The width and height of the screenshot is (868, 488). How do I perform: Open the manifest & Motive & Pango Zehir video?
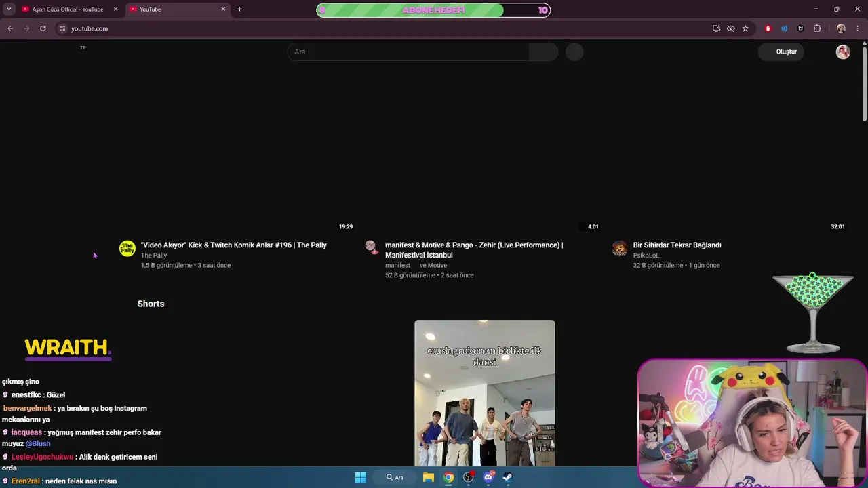[474, 250]
